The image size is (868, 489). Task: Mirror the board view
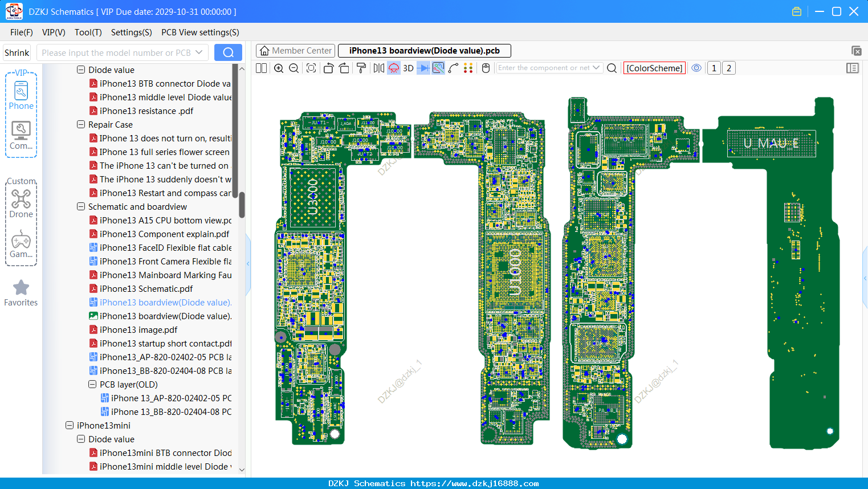coord(378,68)
